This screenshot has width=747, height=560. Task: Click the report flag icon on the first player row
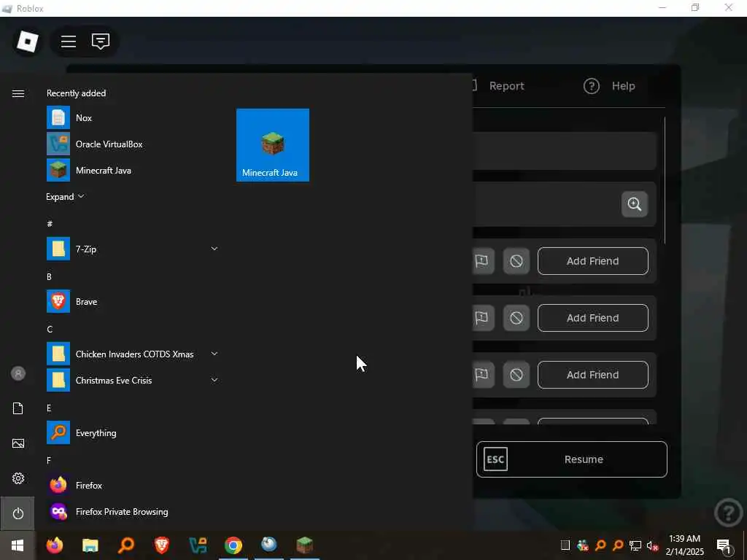pos(482,261)
